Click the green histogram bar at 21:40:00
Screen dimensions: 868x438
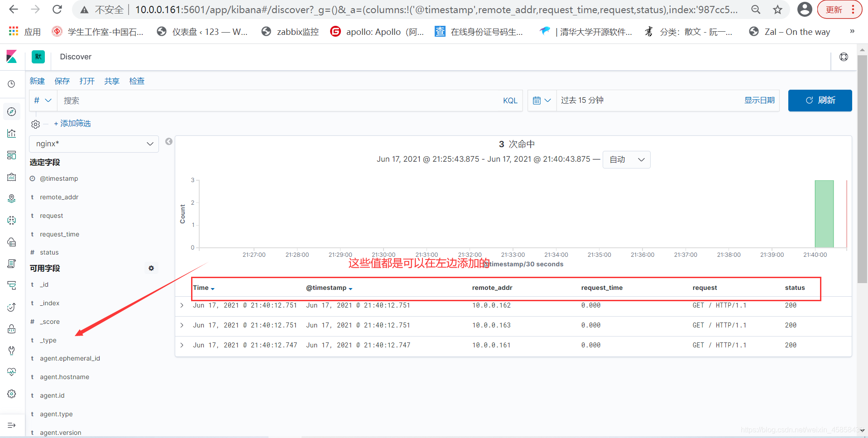pyautogui.click(x=824, y=214)
